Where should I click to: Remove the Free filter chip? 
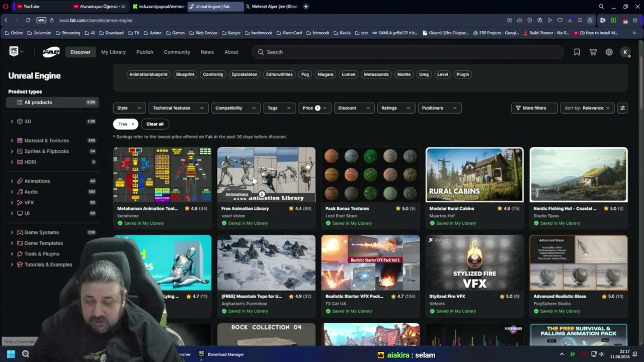[x=133, y=124]
